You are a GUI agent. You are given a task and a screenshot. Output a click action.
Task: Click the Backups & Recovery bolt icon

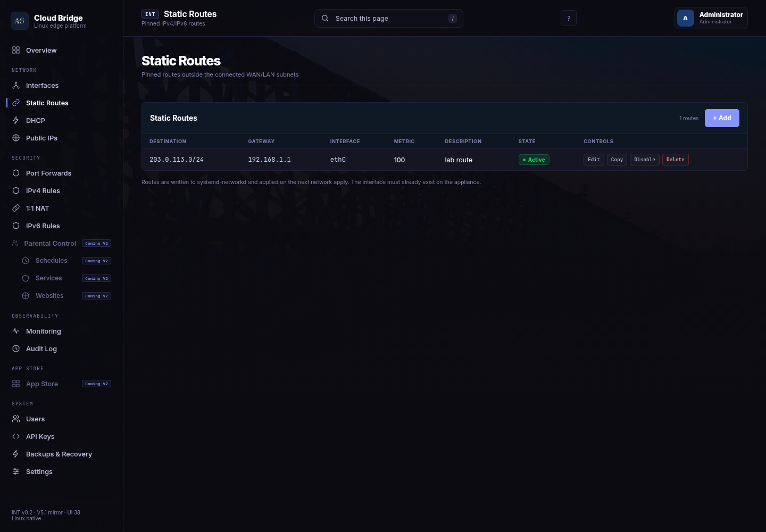16,454
